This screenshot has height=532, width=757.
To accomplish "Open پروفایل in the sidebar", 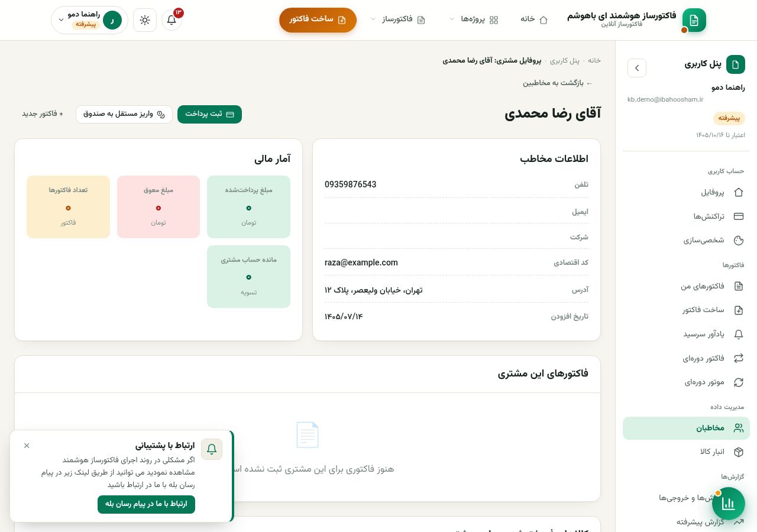I will [686, 192].
